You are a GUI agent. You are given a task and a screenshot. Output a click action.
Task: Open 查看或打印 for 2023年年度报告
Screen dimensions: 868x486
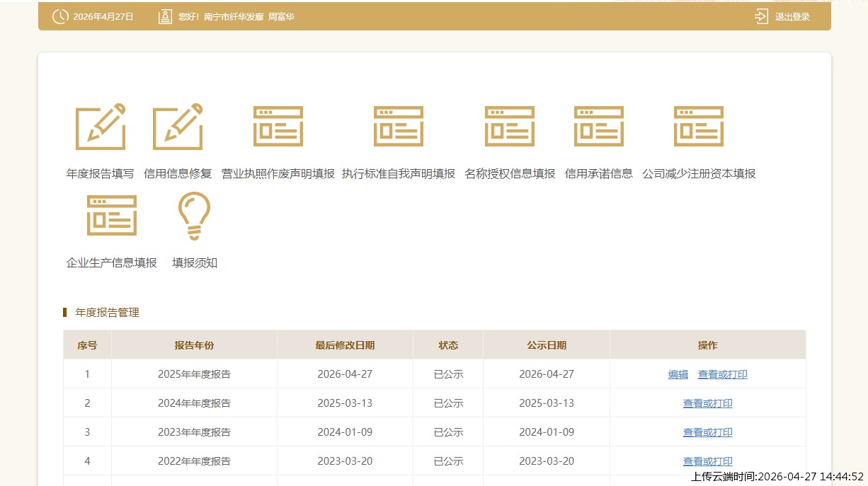pos(707,432)
